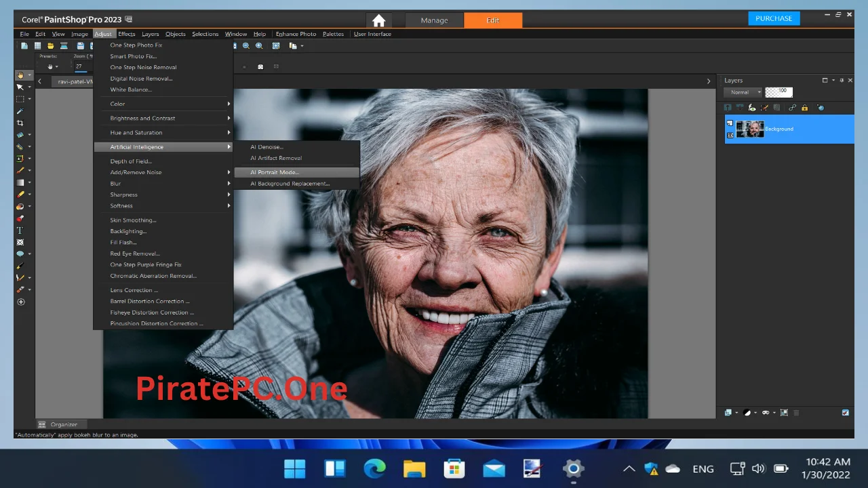
Task: Select the speech bubble shape tool
Action: point(20,253)
